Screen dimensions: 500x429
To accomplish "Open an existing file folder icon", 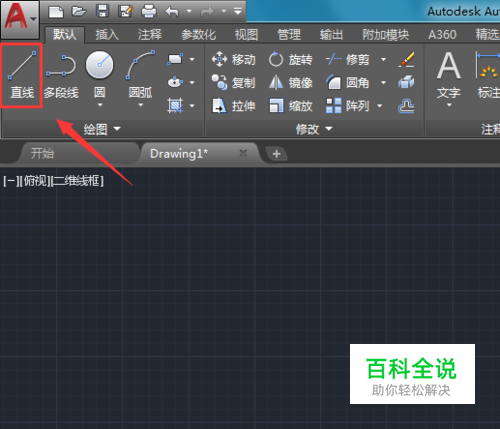I will pyautogui.click(x=79, y=12).
